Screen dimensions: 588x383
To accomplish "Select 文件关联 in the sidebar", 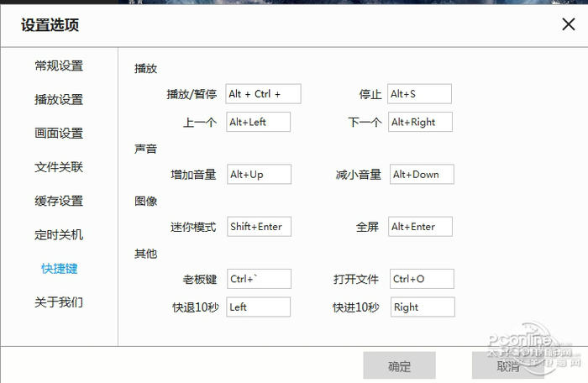I will (59, 167).
